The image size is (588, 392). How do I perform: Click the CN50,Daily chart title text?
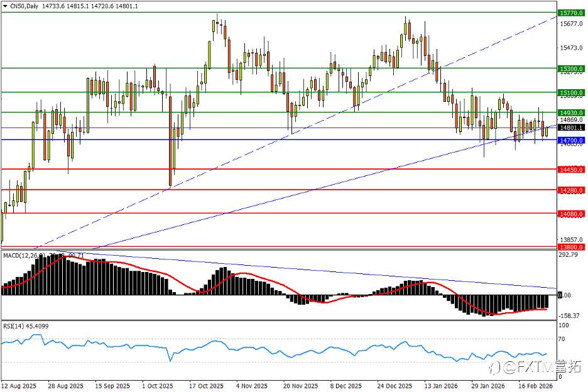[24, 6]
